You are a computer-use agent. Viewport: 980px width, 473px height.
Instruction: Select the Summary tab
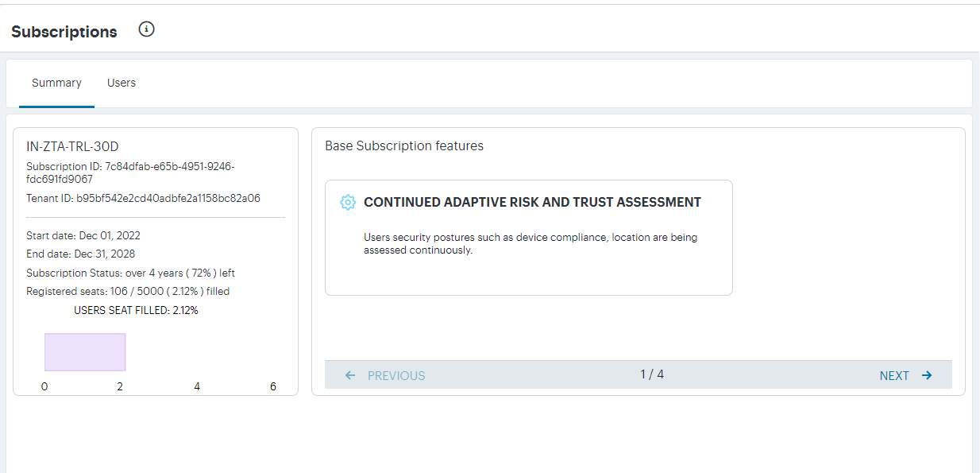(56, 83)
